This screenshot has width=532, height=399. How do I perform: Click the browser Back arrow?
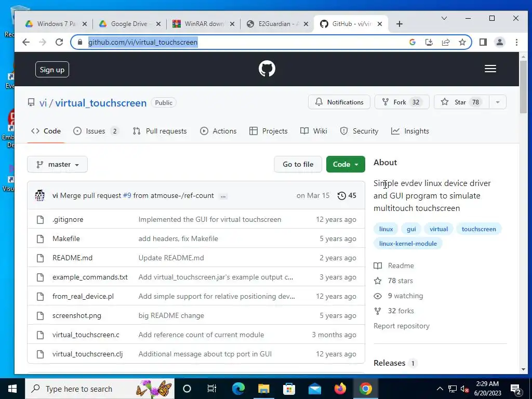click(26, 42)
